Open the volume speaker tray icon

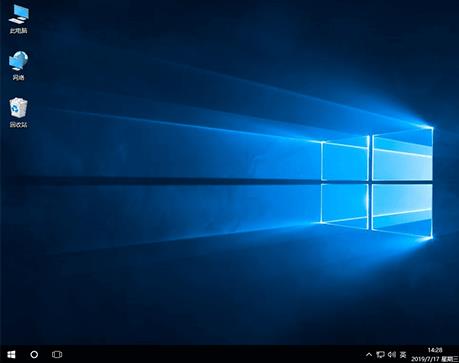(x=392, y=354)
